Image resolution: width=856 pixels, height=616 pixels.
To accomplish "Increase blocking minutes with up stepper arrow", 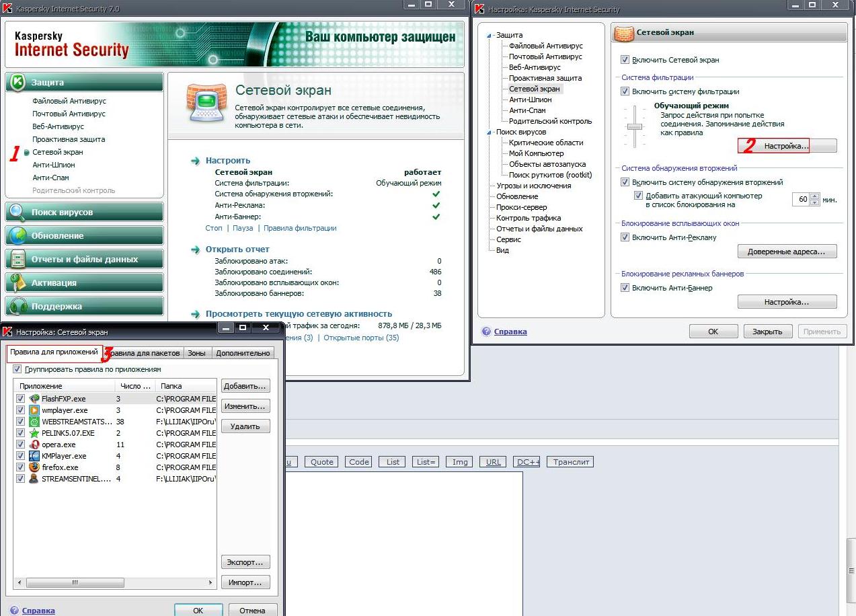I will (816, 196).
